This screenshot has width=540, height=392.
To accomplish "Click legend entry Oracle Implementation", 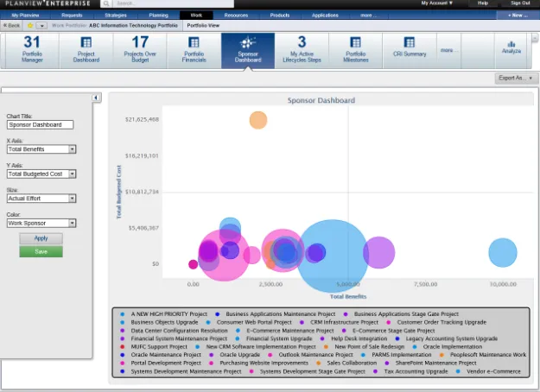I will pyautogui.click(x=453, y=347).
